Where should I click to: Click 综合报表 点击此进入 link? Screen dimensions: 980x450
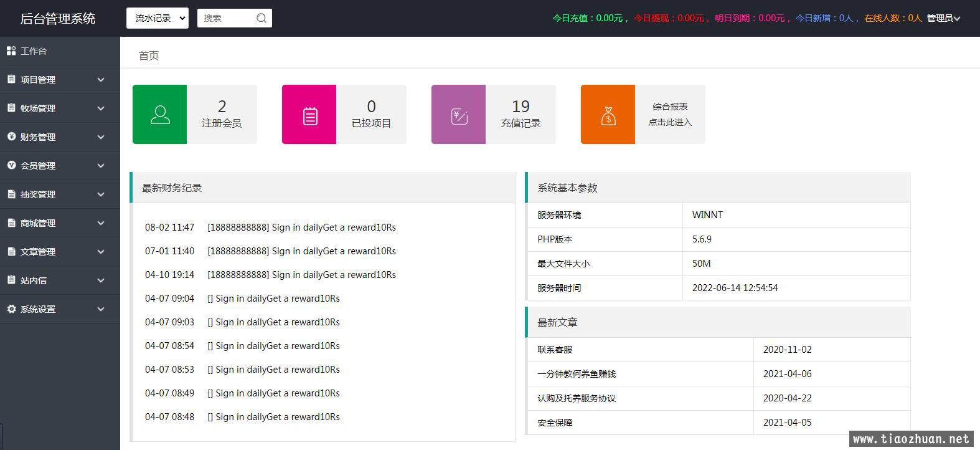point(670,115)
